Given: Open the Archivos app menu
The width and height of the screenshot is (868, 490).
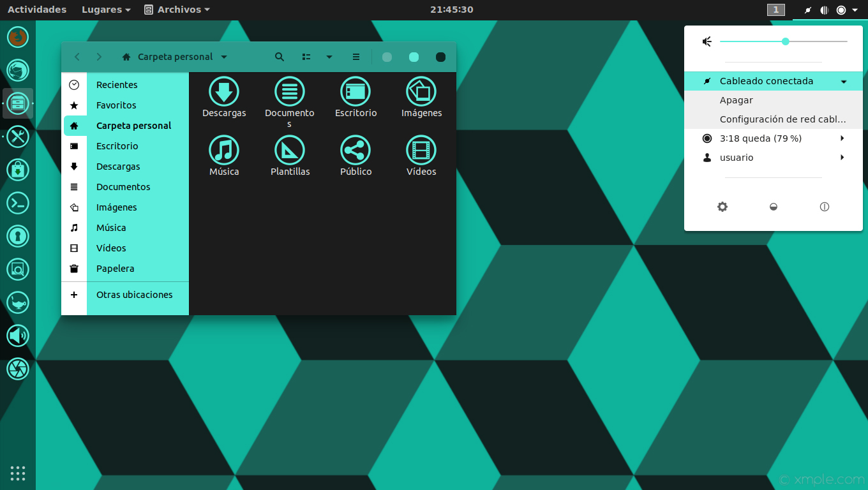Looking at the screenshot, I should coord(177,10).
